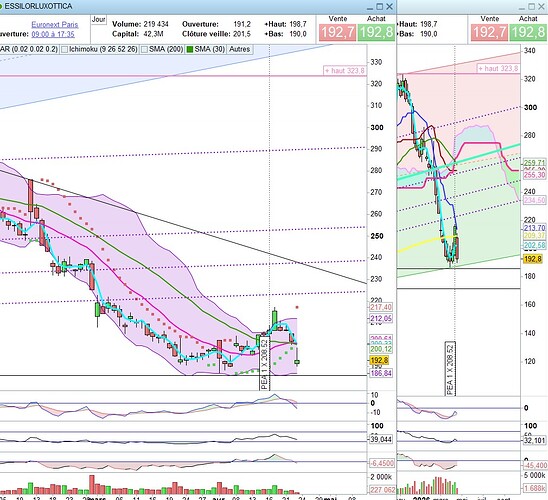Viewport: 548px width, 500px height.
Task: Click the 209,37 price label in right chart
Action: pyautogui.click(x=534, y=236)
